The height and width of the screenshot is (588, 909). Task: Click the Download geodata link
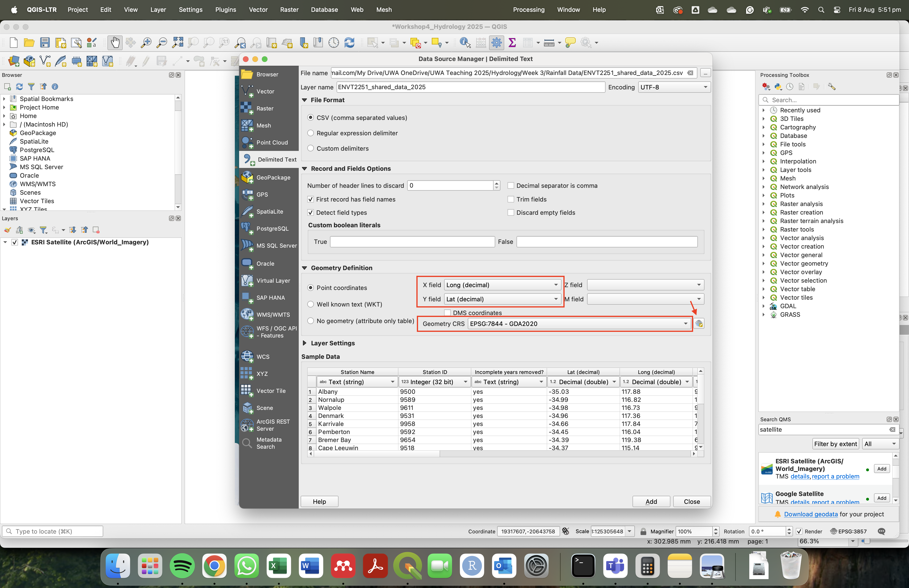(811, 514)
